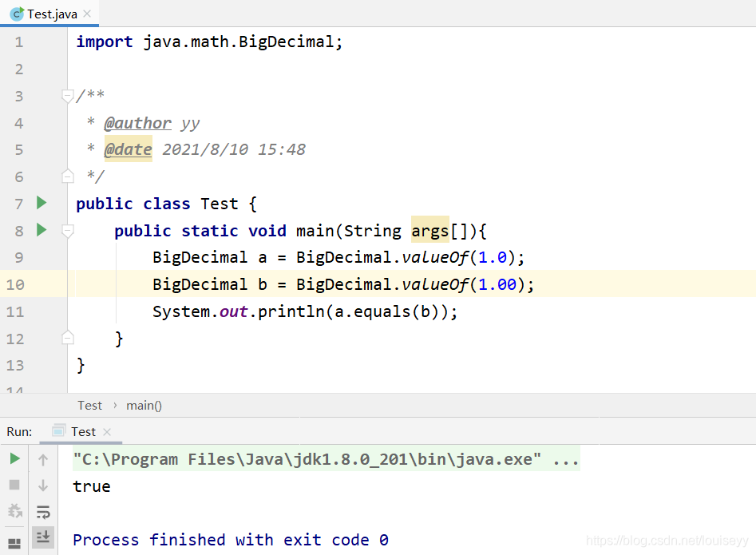Screen dimensions: 756x555
Task: Toggle scroll to end in console
Action: pyautogui.click(x=43, y=537)
